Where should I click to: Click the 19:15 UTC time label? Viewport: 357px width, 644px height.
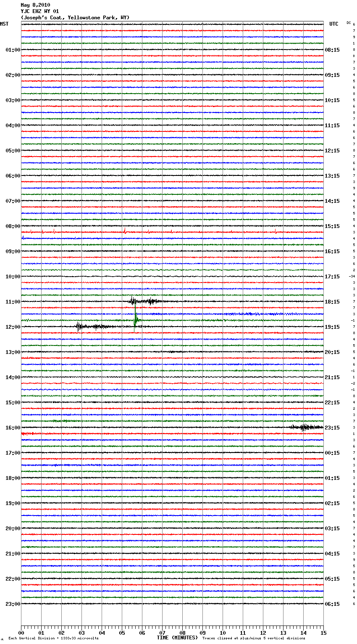332,327
